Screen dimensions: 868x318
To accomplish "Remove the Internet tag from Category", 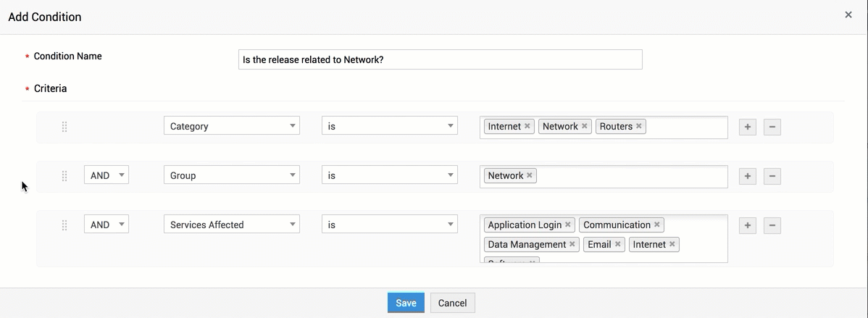I will coord(527,126).
